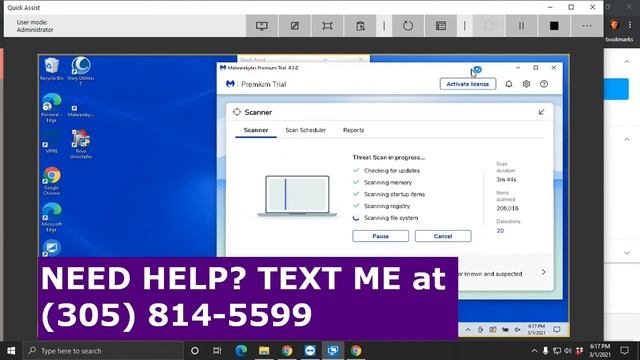Click the Malwarebytes logo next to Premium Trial
Screen dimensions: 640x360
click(230, 84)
